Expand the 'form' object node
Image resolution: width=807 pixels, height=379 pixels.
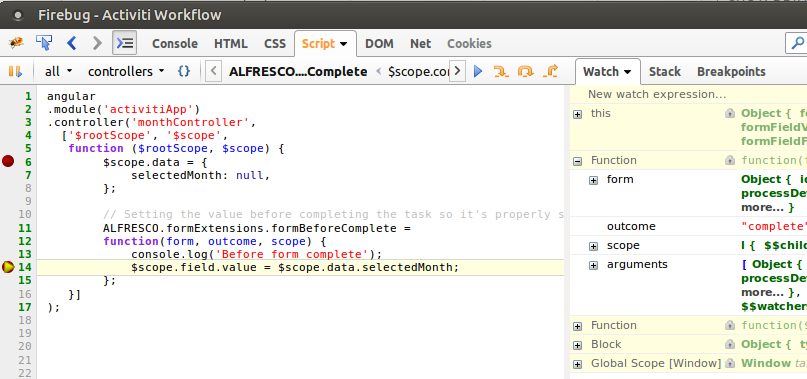[x=593, y=180]
